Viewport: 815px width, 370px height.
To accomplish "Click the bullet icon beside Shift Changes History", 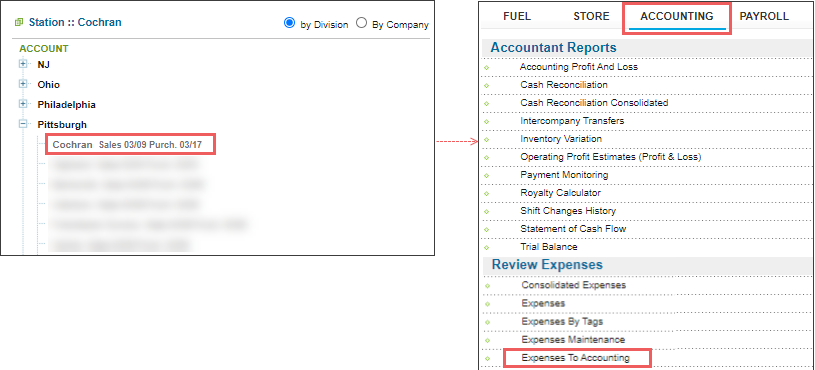I will [x=487, y=212].
